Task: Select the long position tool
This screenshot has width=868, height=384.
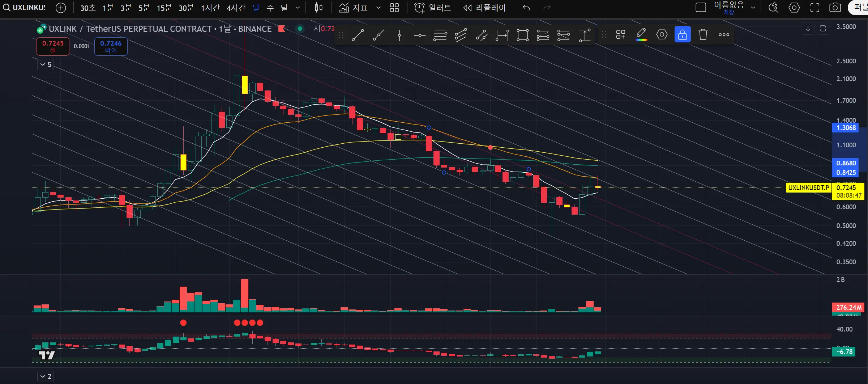Action: pyautogui.click(x=543, y=35)
